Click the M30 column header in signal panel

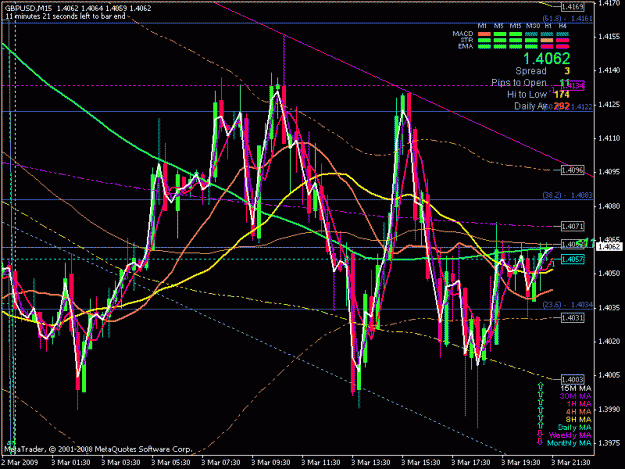click(x=533, y=26)
